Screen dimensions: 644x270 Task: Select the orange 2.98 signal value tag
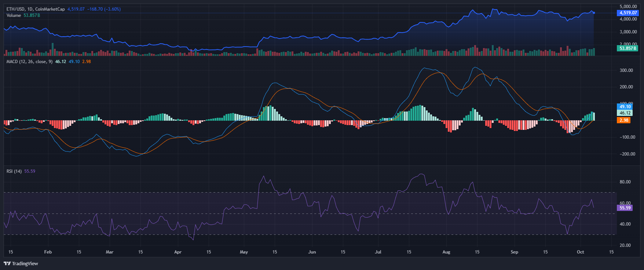(x=624, y=120)
